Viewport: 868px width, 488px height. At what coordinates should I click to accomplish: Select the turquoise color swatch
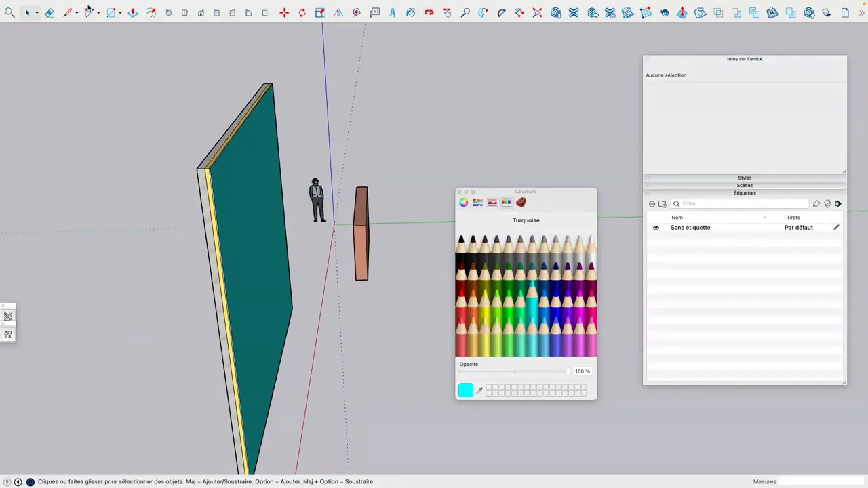coord(465,390)
